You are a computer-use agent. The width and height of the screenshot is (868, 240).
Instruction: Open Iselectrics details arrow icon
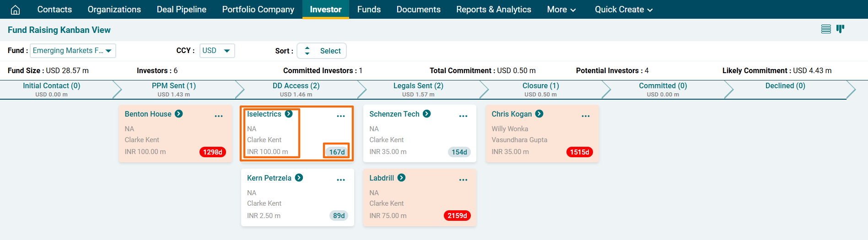pos(289,114)
